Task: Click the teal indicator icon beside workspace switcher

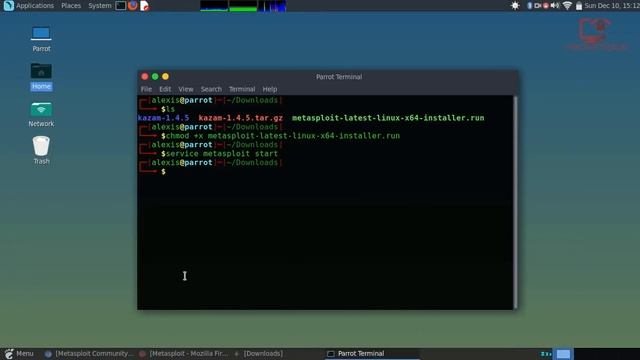Action: coord(546,354)
